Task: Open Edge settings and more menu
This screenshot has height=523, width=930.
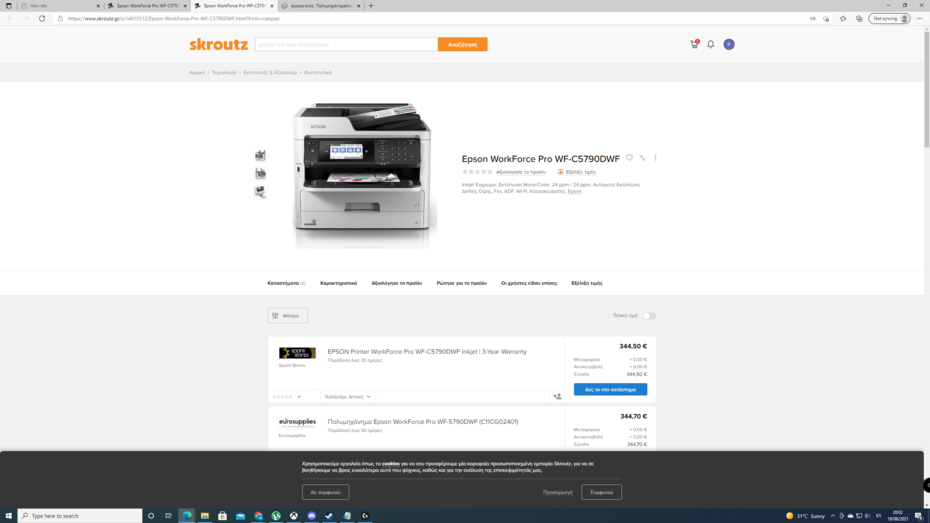Action: tap(920, 18)
